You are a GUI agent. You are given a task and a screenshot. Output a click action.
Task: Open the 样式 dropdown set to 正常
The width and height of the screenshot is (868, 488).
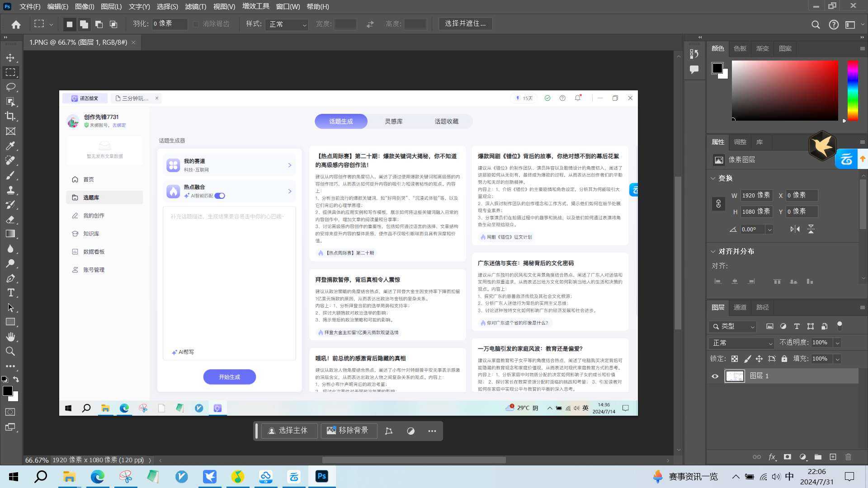288,24
